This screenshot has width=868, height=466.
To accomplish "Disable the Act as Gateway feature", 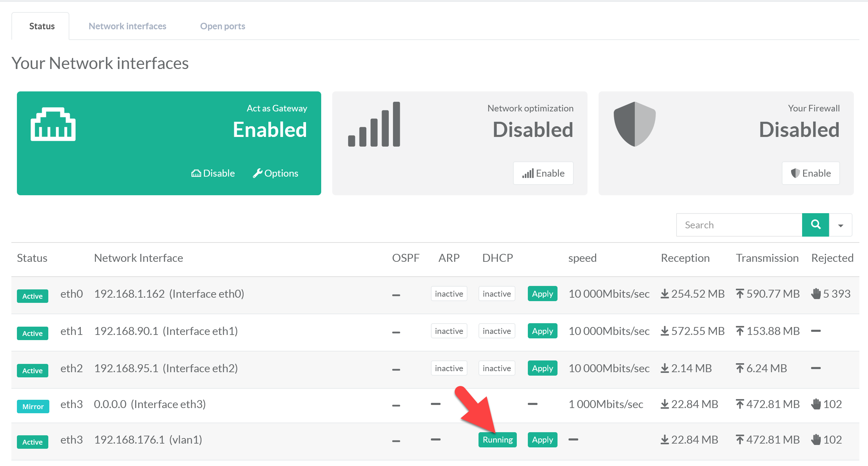I will point(213,173).
